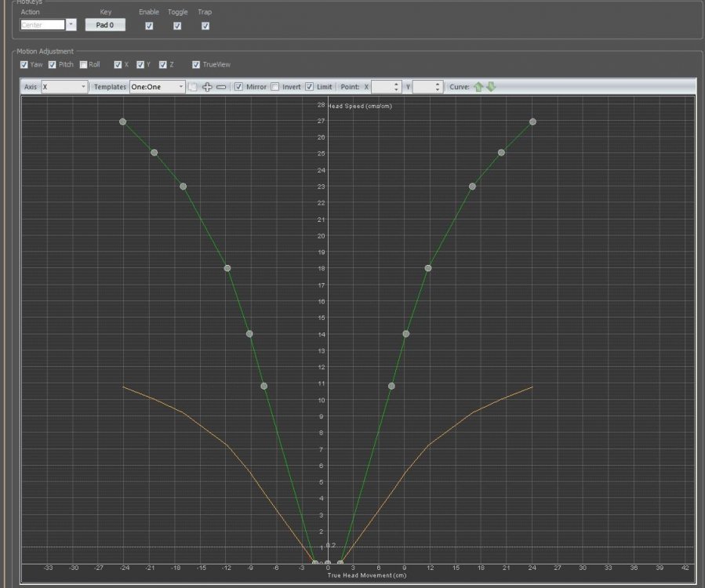This screenshot has width=705, height=588.
Task: Click the curve point at the graph origin
Action: [x=328, y=563]
